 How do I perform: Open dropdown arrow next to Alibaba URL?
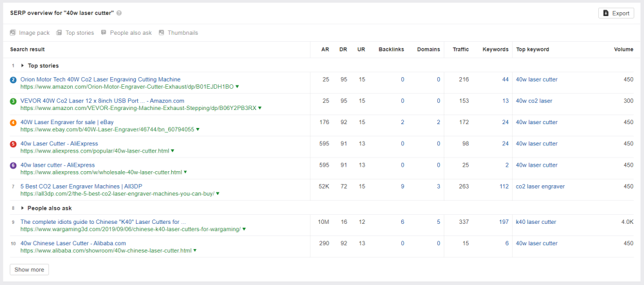194,250
